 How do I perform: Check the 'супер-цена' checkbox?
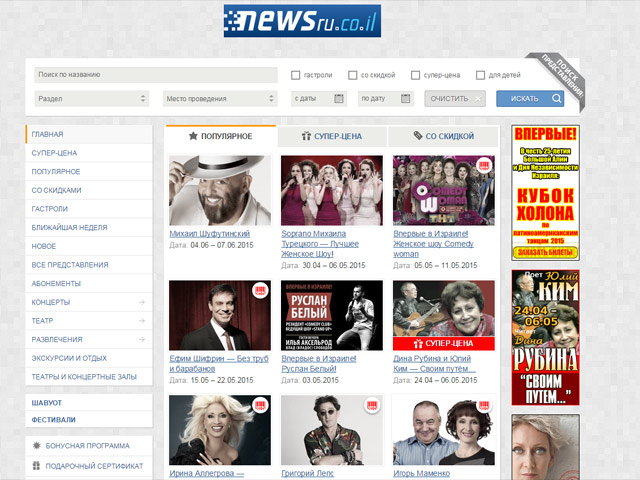point(416,75)
